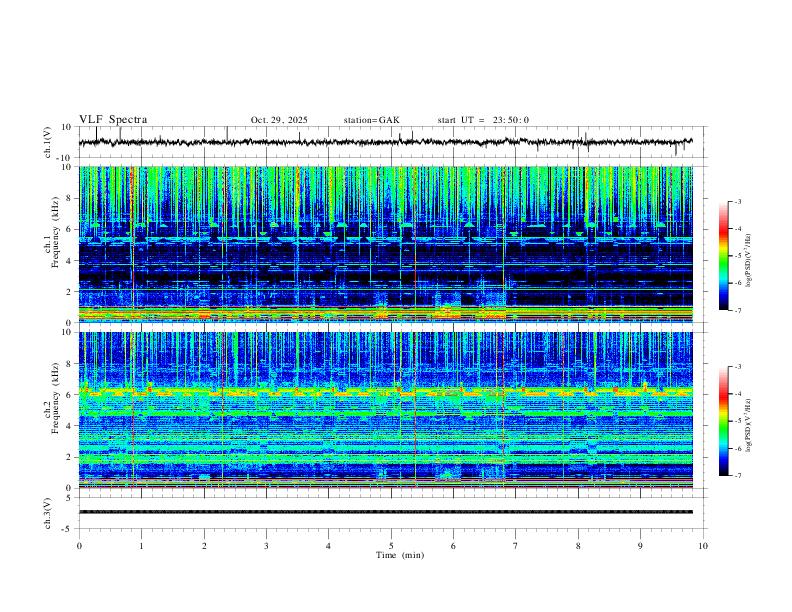Click the upper colorbar label "-3"
Screen dimensions: 792x612
pos(737,201)
